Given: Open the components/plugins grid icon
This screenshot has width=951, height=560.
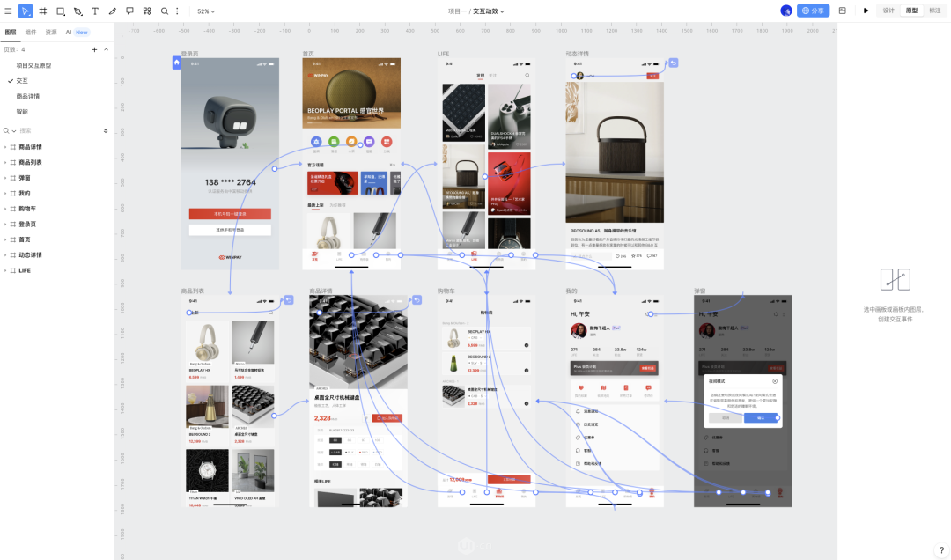Looking at the screenshot, I should pyautogui.click(x=147, y=11).
